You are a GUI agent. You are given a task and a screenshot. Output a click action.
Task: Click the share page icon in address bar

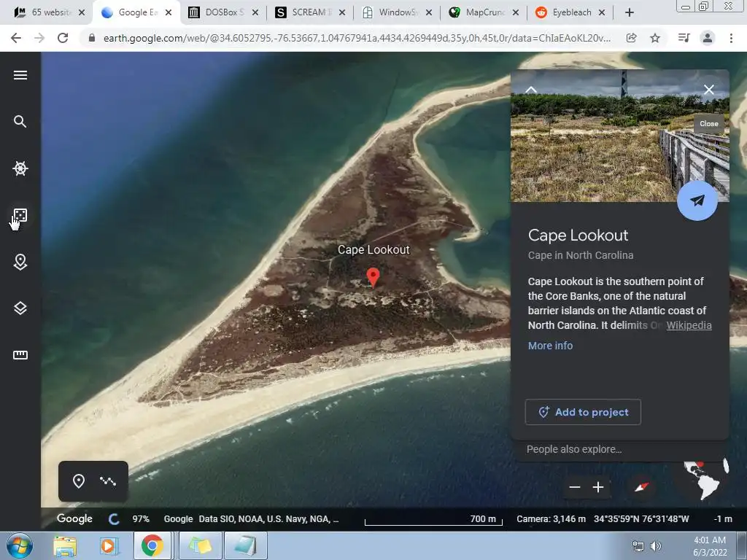631,38
